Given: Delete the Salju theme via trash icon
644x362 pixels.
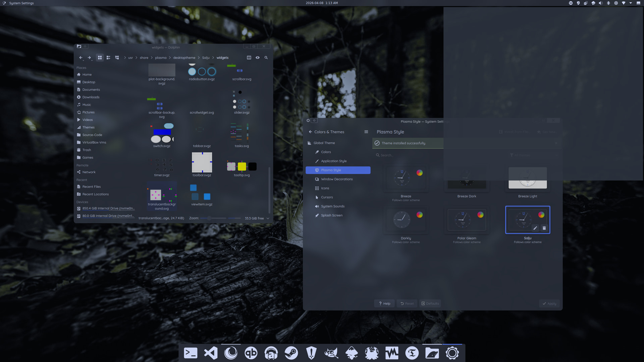Looking at the screenshot, I should [544, 228].
